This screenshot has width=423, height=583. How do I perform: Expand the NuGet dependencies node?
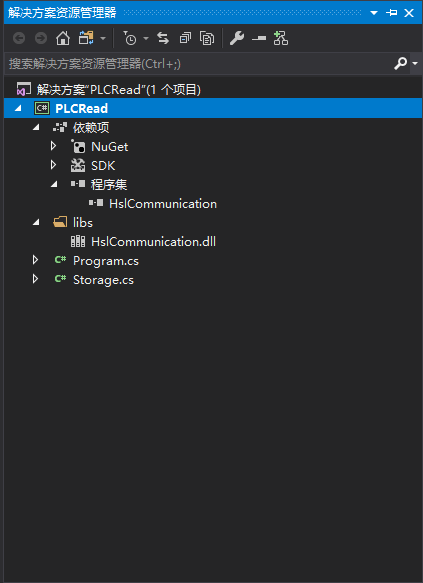53,146
